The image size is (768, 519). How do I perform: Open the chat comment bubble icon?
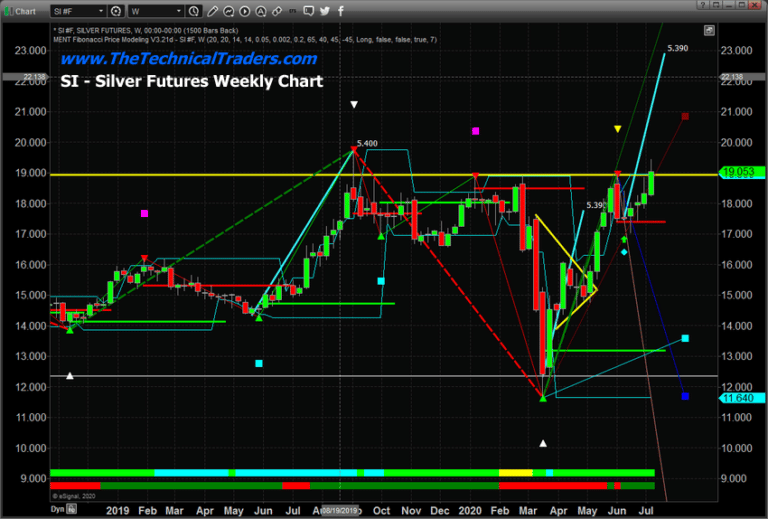tap(309, 11)
